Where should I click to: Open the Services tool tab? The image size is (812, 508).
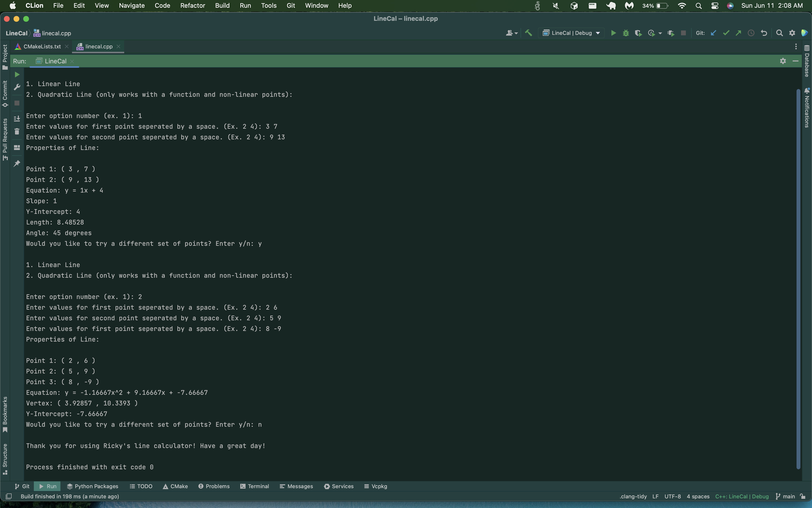(339, 486)
